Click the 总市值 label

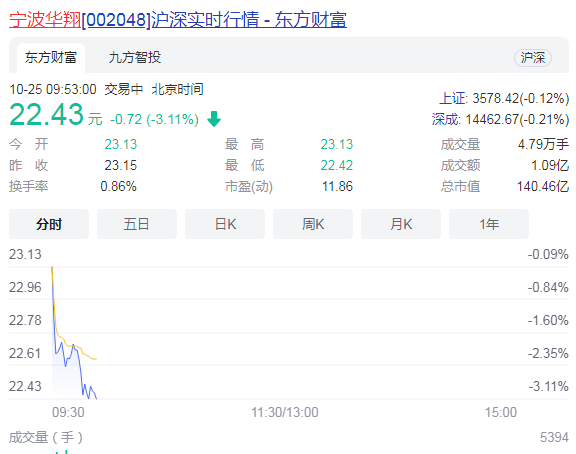coord(460,186)
